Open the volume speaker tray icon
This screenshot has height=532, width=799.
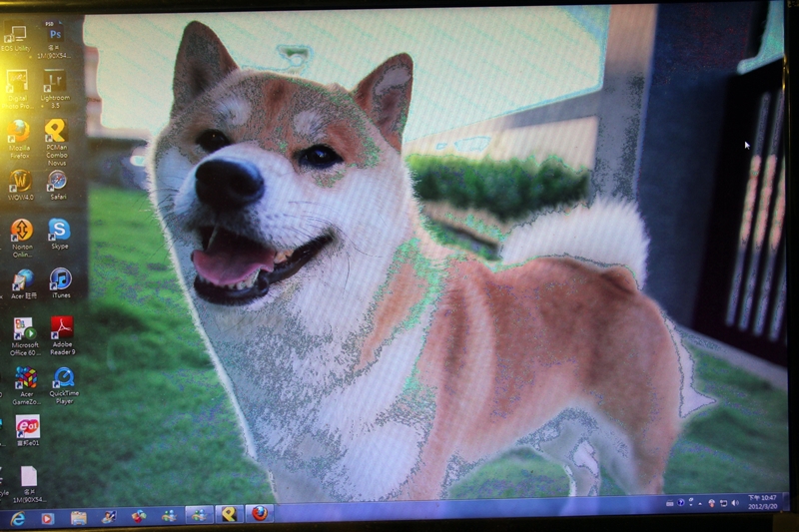click(x=735, y=503)
